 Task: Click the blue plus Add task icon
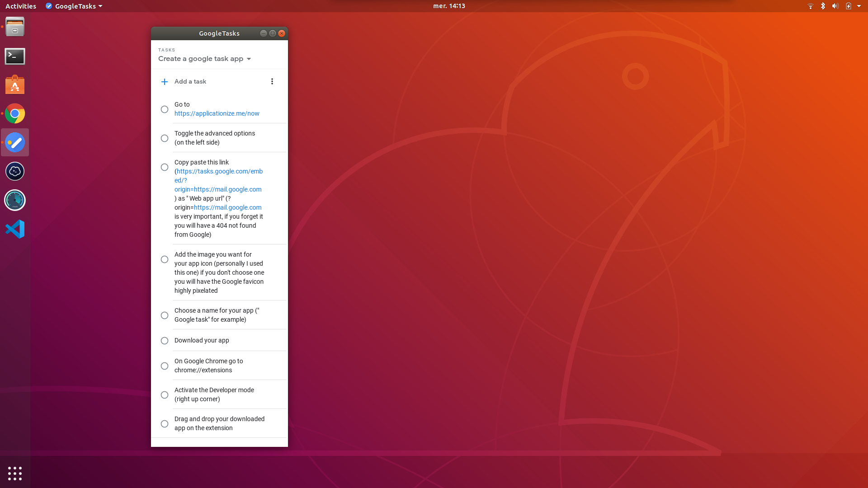[165, 82]
